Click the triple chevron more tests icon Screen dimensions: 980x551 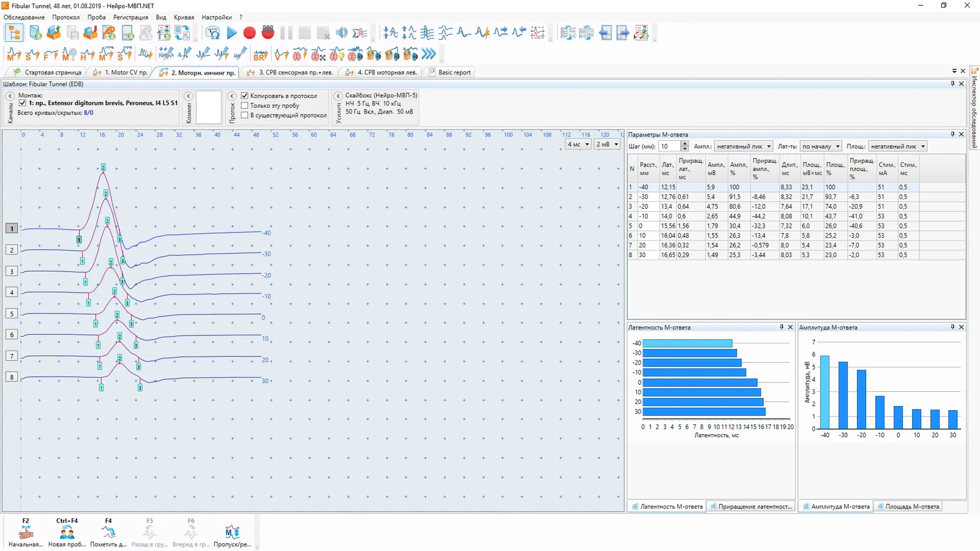(429, 54)
